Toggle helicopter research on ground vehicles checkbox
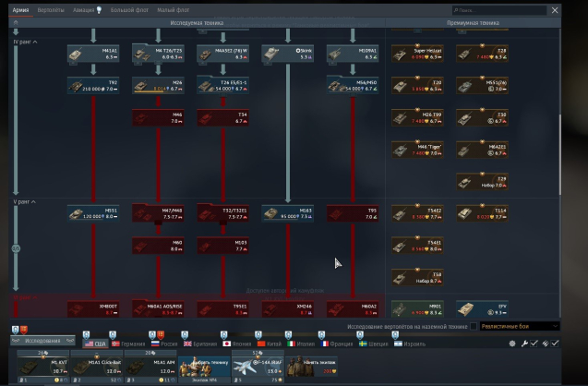The height and width of the screenshot is (386, 588). (x=474, y=327)
